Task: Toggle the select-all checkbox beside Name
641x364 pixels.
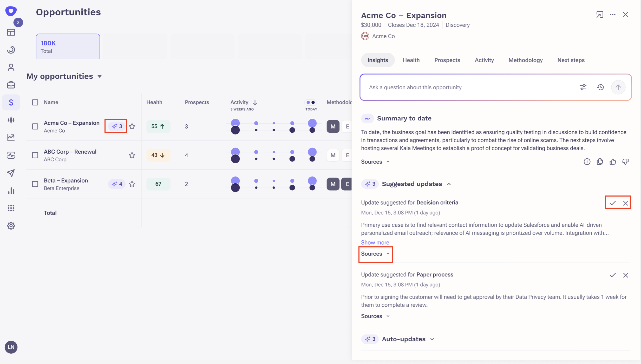Action: point(35,102)
